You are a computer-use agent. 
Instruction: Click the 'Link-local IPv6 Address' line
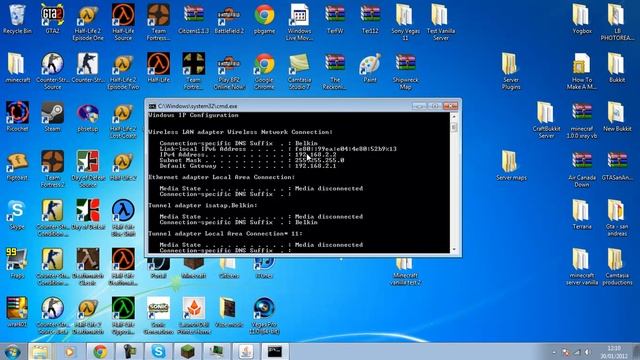(x=278, y=149)
